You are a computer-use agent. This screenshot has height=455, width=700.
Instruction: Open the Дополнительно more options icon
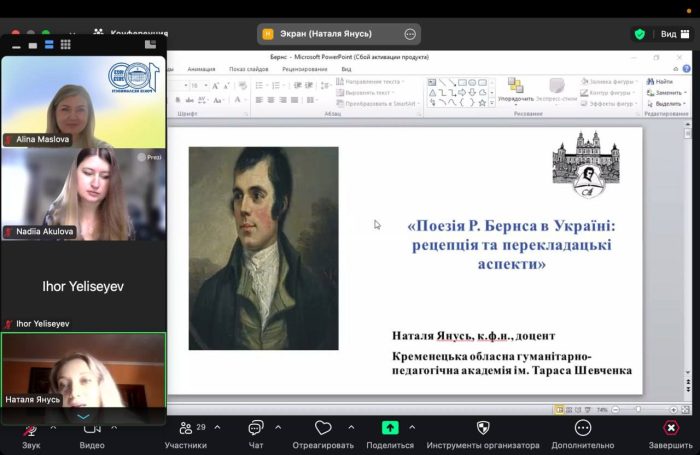coord(583,428)
